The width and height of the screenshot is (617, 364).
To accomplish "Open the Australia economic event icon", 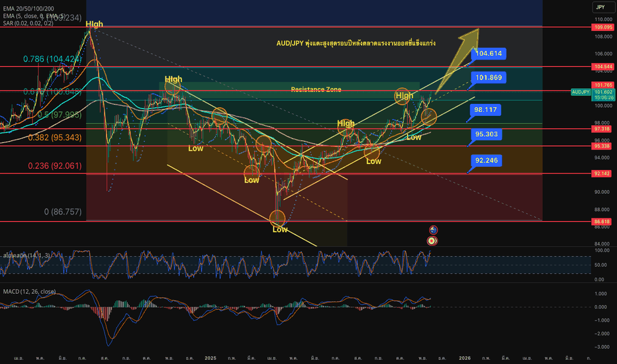I will pyautogui.click(x=433, y=230).
